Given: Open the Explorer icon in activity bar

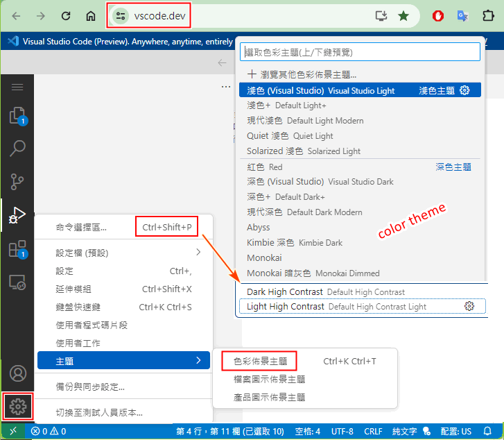Looking at the screenshot, I should (x=17, y=115).
